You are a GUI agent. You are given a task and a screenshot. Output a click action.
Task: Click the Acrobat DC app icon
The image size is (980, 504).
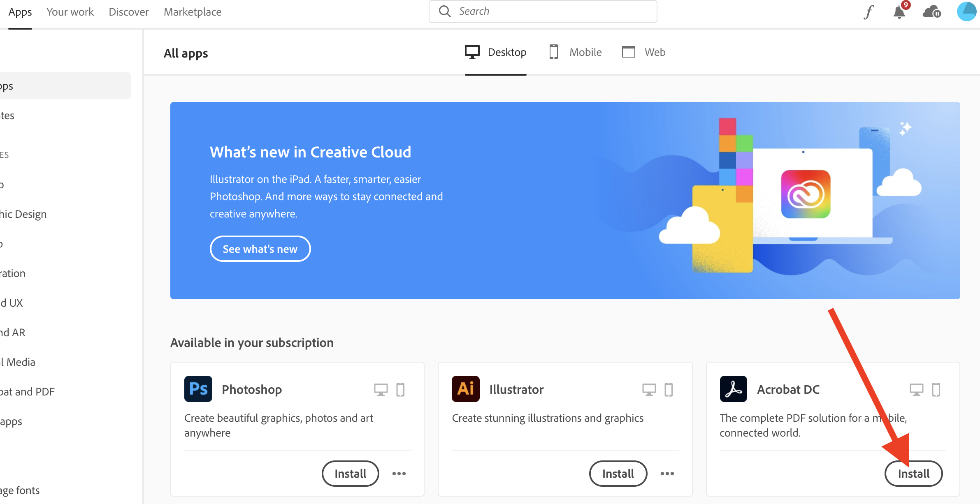[x=733, y=389]
